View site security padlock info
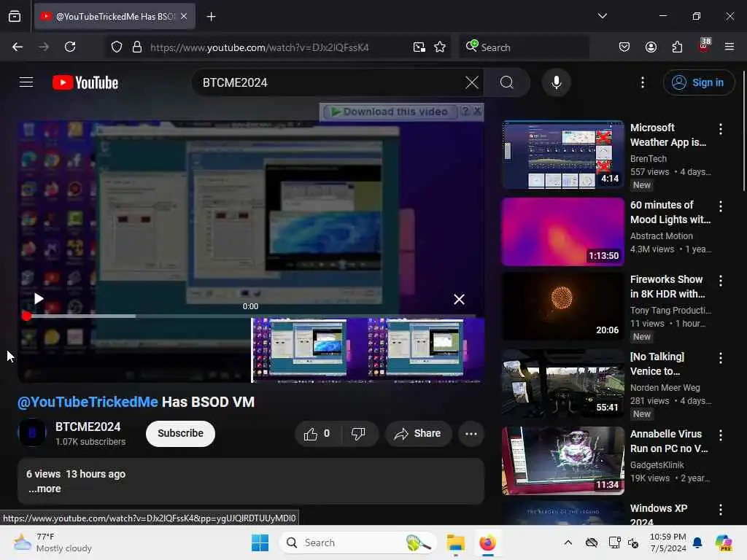The width and height of the screenshot is (747, 560). (137, 47)
